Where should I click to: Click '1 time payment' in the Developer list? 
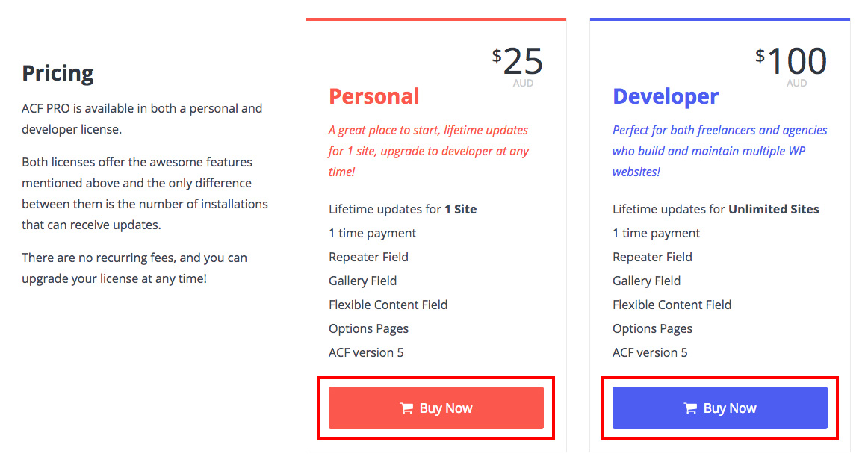pyautogui.click(x=656, y=234)
